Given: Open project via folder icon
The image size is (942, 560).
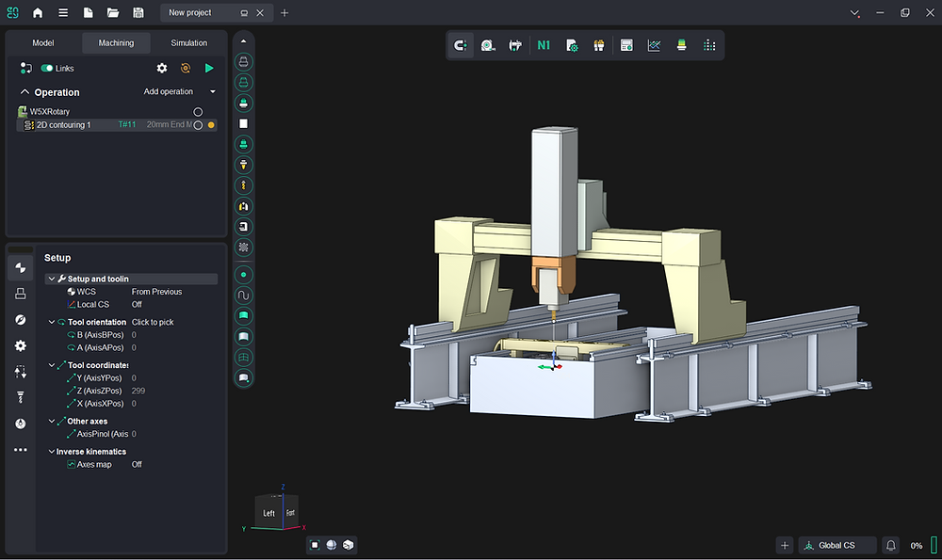Looking at the screenshot, I should (x=113, y=12).
